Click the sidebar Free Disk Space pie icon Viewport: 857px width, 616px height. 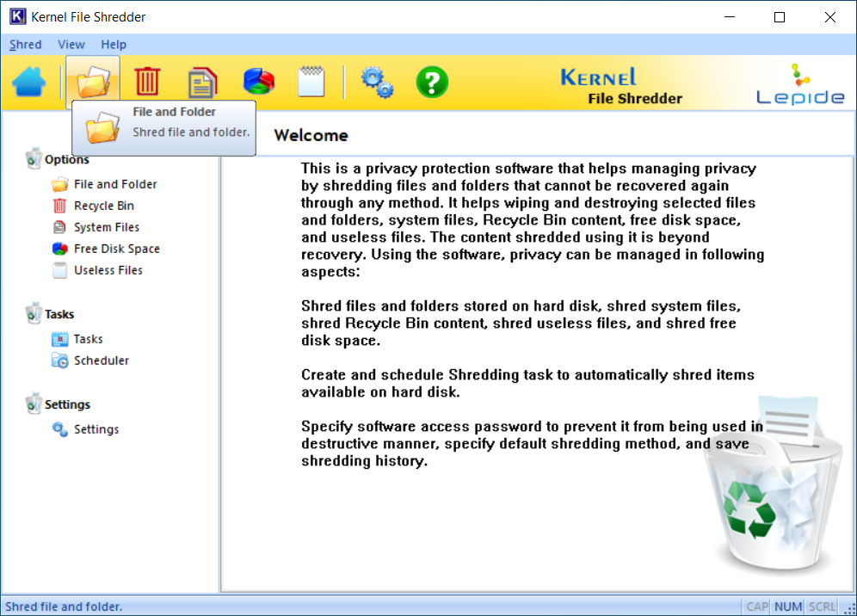(x=59, y=249)
